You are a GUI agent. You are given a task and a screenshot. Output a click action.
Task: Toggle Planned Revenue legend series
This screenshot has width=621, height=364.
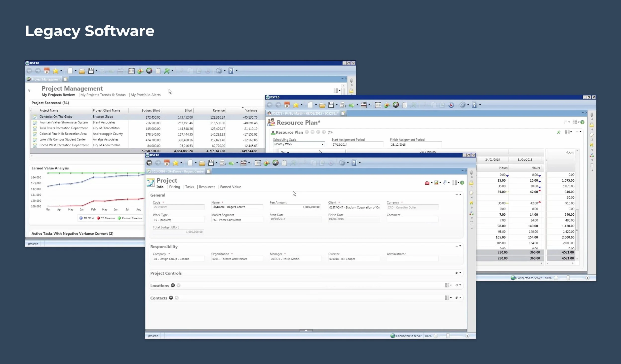click(x=130, y=218)
